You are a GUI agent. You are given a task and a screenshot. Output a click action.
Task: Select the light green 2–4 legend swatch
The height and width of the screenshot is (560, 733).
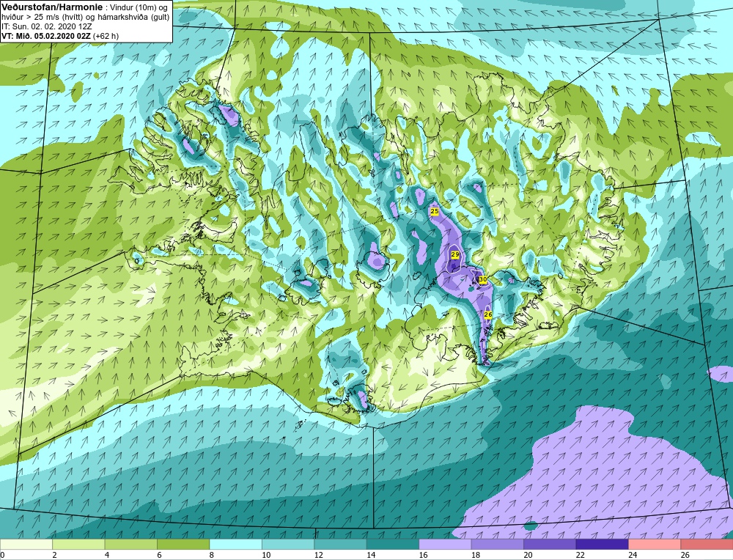[78, 544]
